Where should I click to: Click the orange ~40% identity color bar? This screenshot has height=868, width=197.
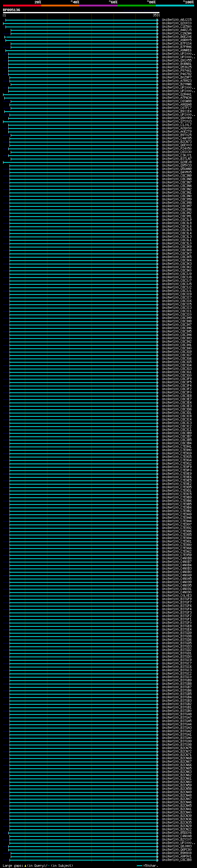point(60,6)
